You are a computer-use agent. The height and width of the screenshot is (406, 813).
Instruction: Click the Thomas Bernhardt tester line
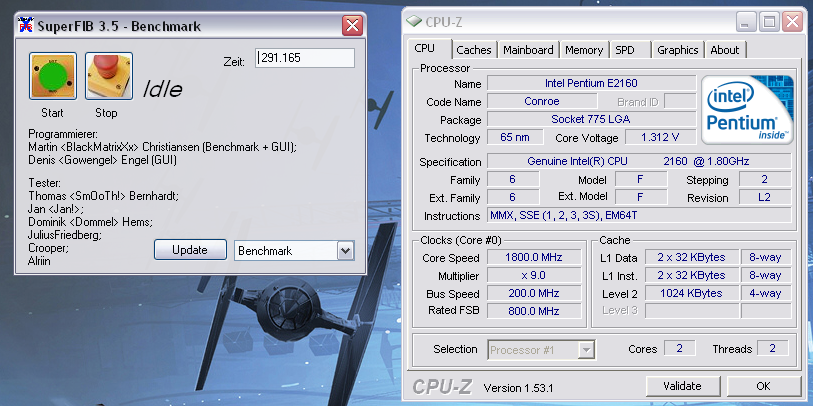103,197
